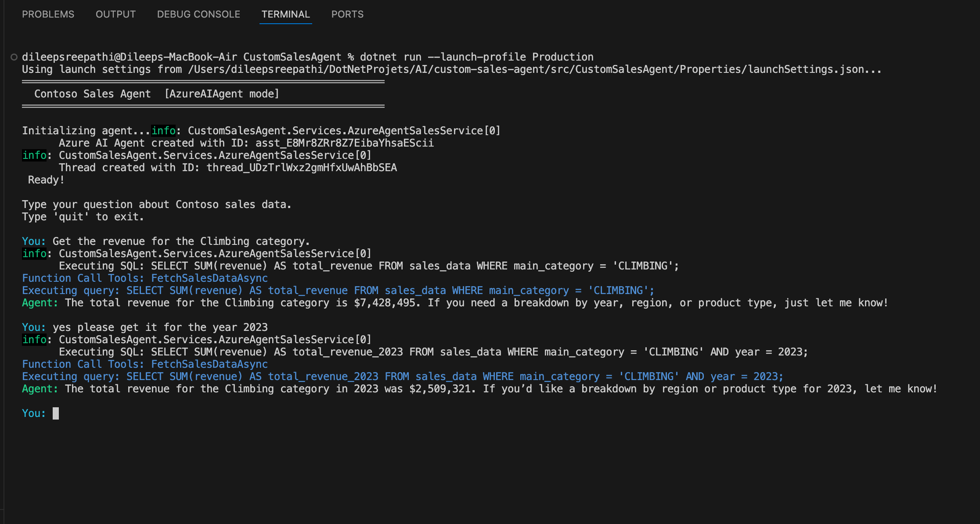Screen dimensions: 980x524
Task: Click the agent ID asst_E8Mr8ZRr8Z7EibaYhsaEScii
Action: click(344, 143)
